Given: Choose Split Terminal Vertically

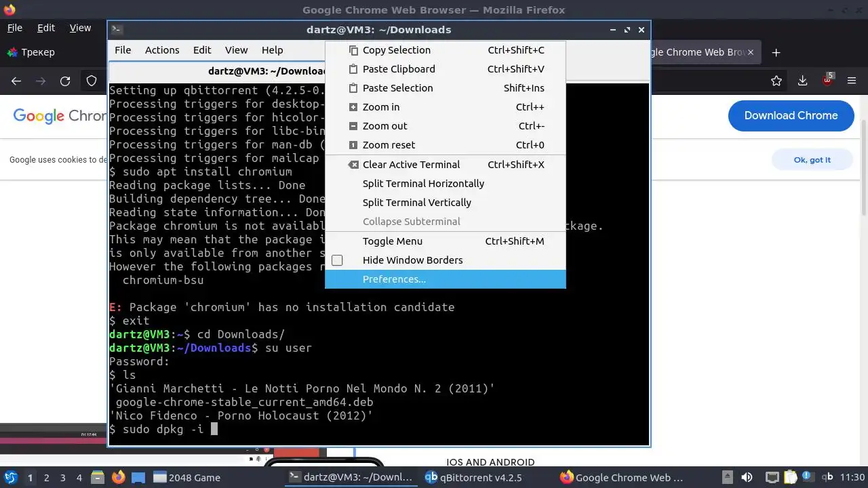Looking at the screenshot, I should click(x=445, y=203).
